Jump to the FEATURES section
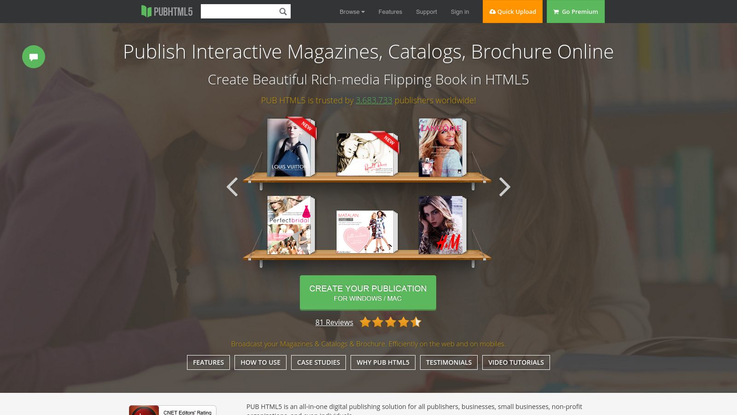Viewport: 737px width, 415px height. [208, 362]
